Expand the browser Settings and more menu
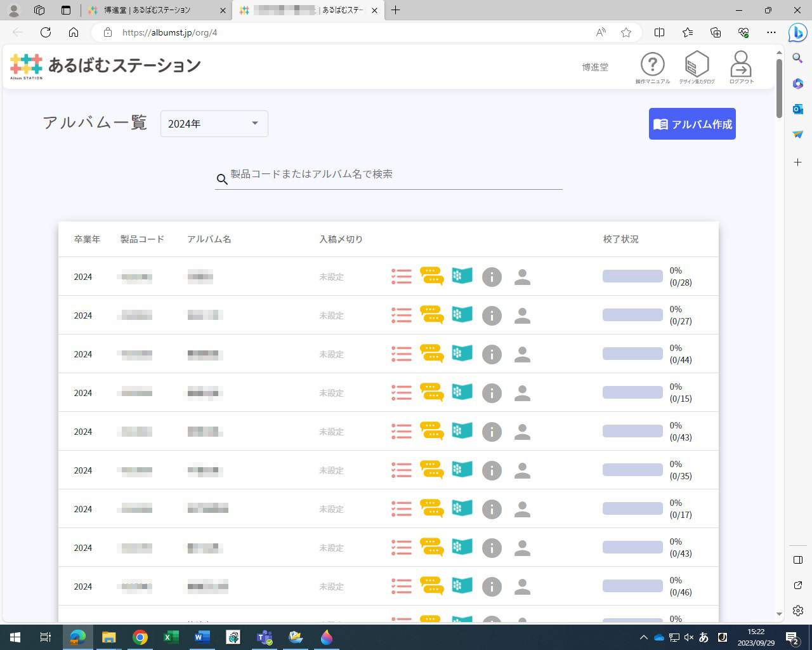The width and height of the screenshot is (812, 650). point(771,32)
